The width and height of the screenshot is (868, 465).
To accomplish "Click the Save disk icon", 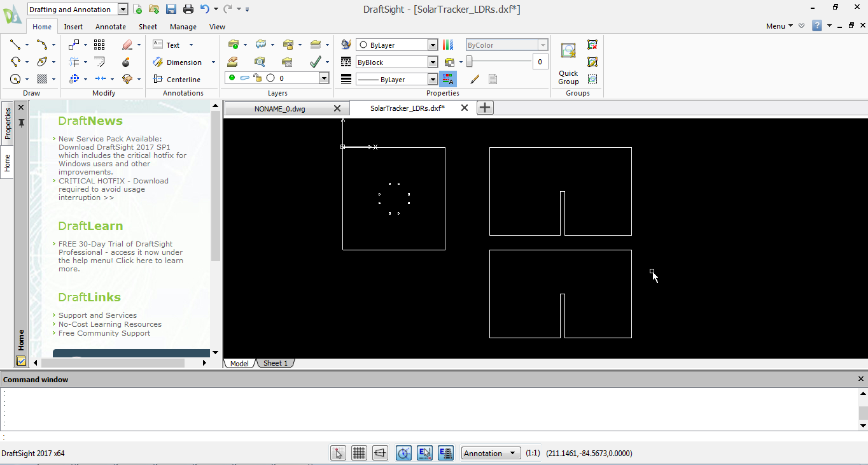I will tap(171, 9).
